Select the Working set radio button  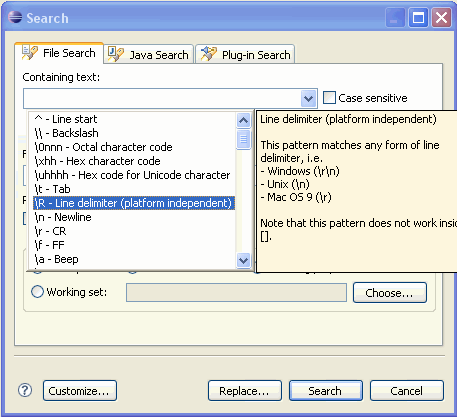pyautogui.click(x=37, y=292)
